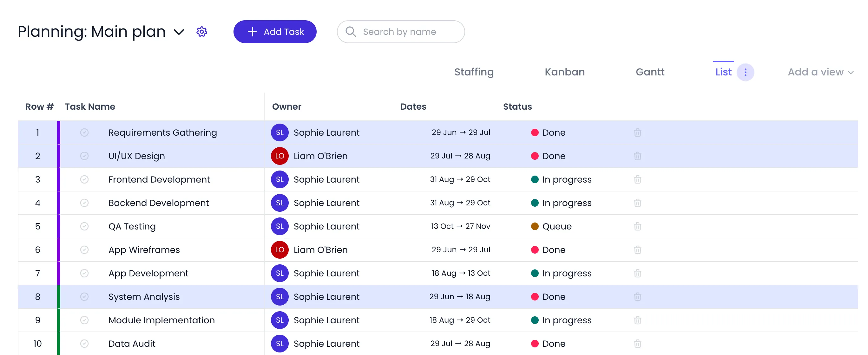868x355 pixels.
Task: Delete the Module Implementation task
Action: pos(637,320)
